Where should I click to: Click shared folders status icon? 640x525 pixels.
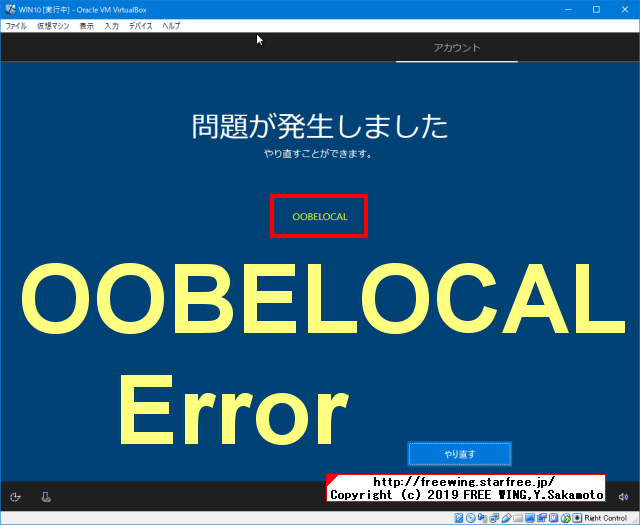point(518,518)
